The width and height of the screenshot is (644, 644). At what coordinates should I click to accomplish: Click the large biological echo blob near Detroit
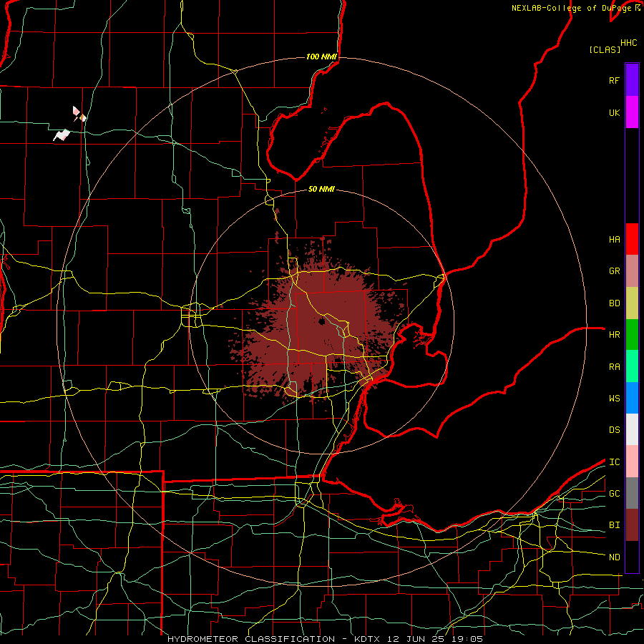click(321, 328)
